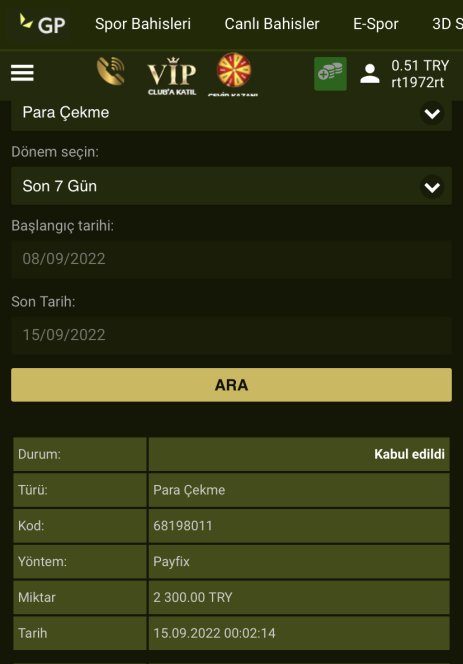
Task: Click the 0.51 TRY balance text
Action: coord(420,66)
